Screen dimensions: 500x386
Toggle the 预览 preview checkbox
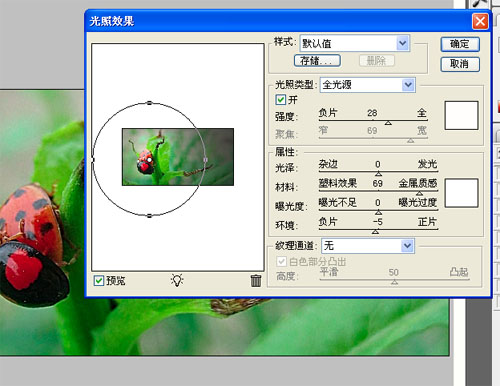click(99, 280)
